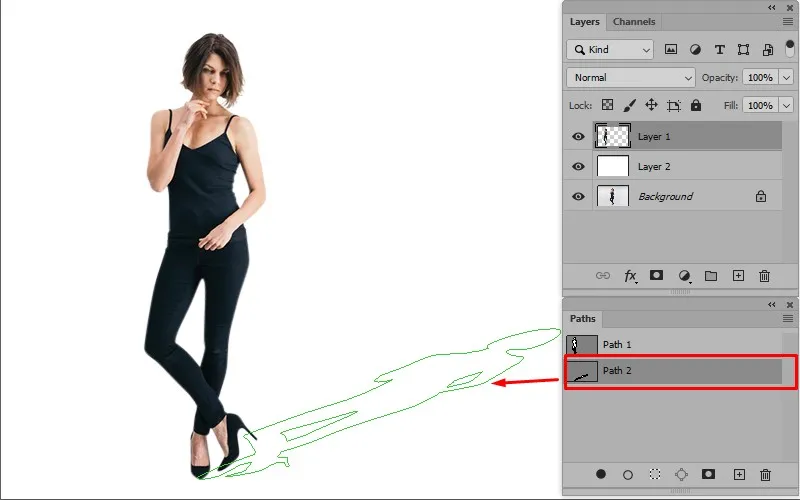This screenshot has width=800, height=500.
Task: Open the Layers panel menu
Action: tap(788, 22)
